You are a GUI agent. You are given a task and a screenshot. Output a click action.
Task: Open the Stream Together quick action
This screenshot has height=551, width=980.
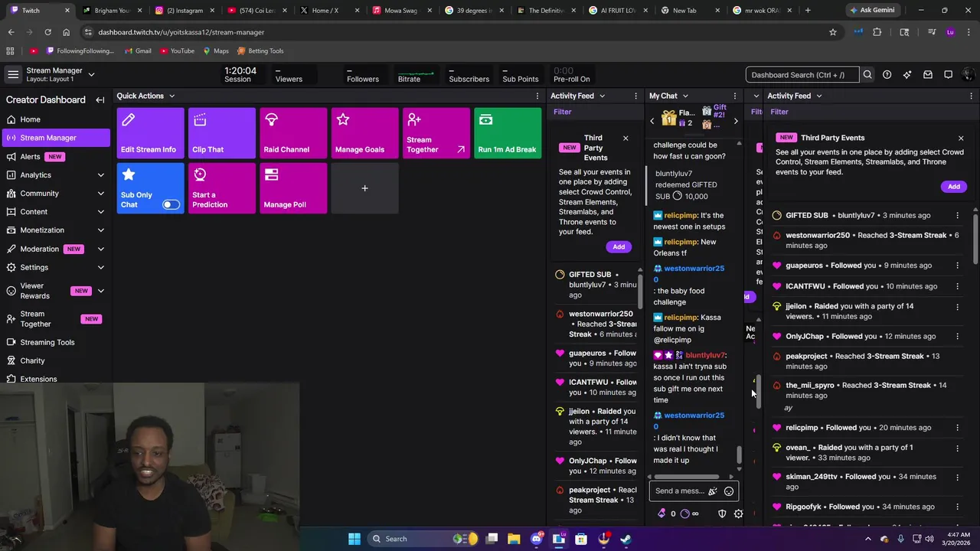pyautogui.click(x=436, y=133)
